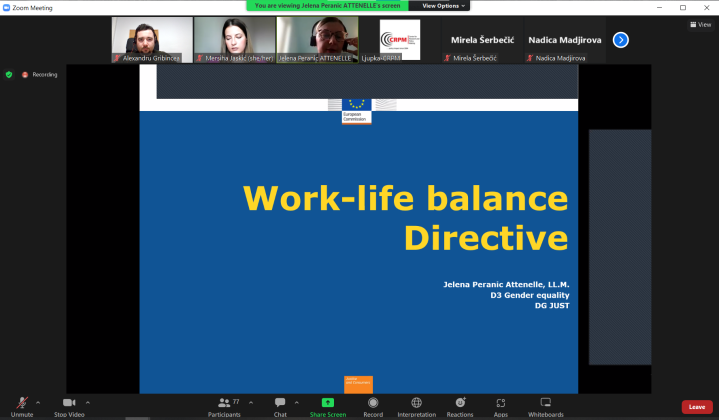Stop Video camera toggle
Screen dimensions: 719x420
click(69, 404)
